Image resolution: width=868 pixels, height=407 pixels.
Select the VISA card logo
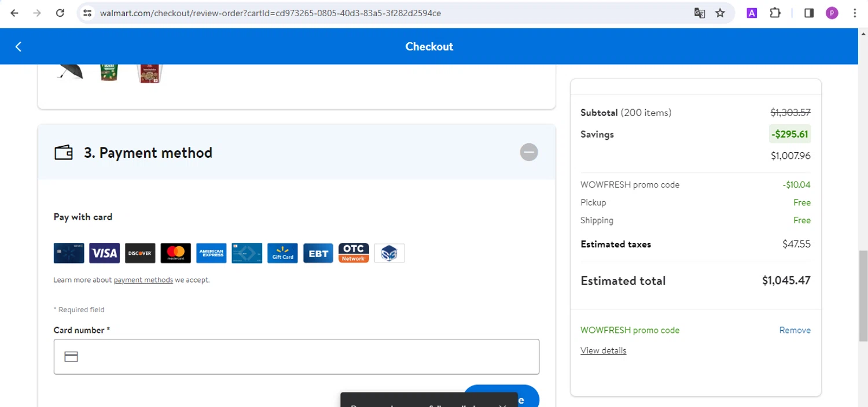pos(105,253)
